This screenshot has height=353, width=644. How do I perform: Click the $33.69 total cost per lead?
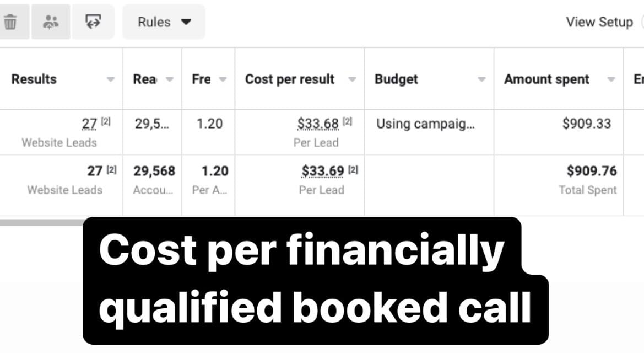point(322,171)
